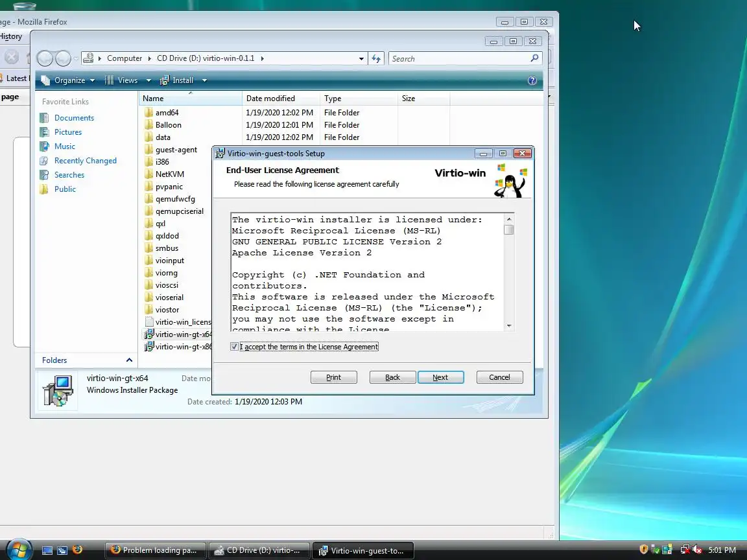This screenshot has height=560, width=747.
Task: Open the History menu in Firefox
Action: (x=11, y=36)
